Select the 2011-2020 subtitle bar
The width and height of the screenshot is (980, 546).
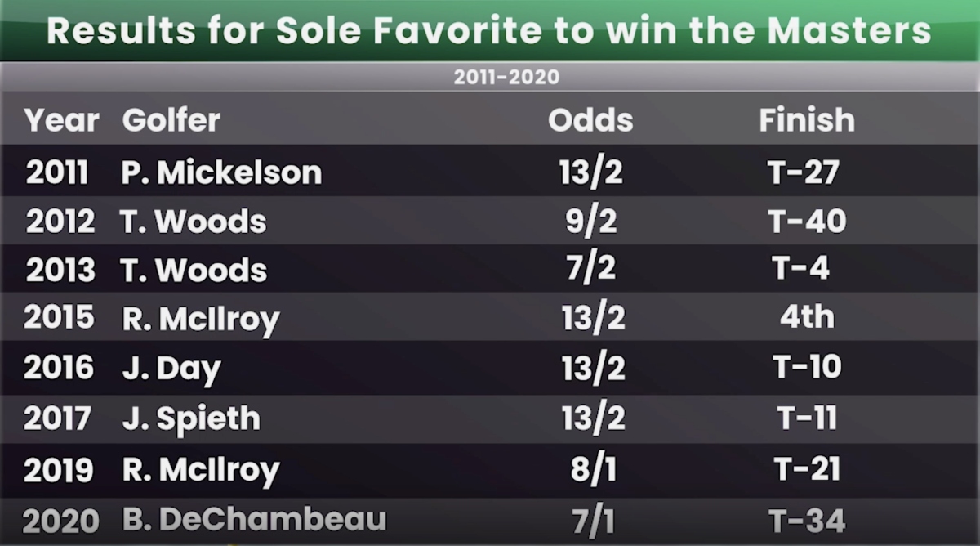(490, 77)
